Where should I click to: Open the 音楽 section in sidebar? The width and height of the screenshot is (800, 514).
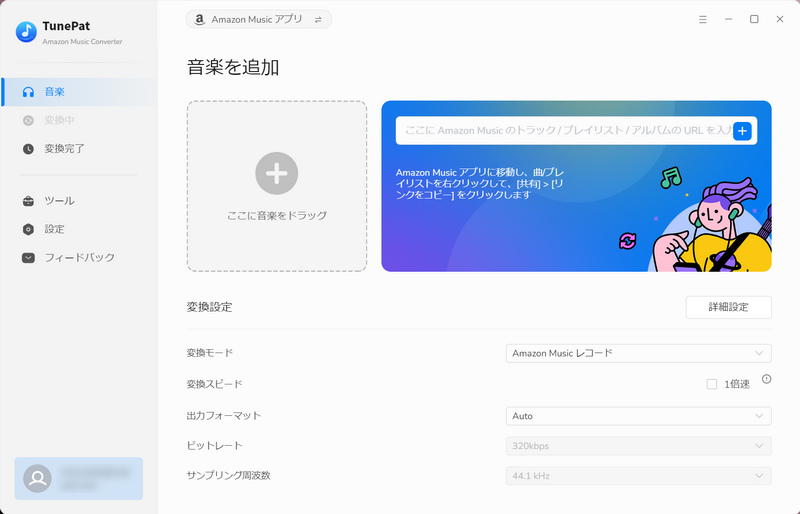tap(79, 92)
